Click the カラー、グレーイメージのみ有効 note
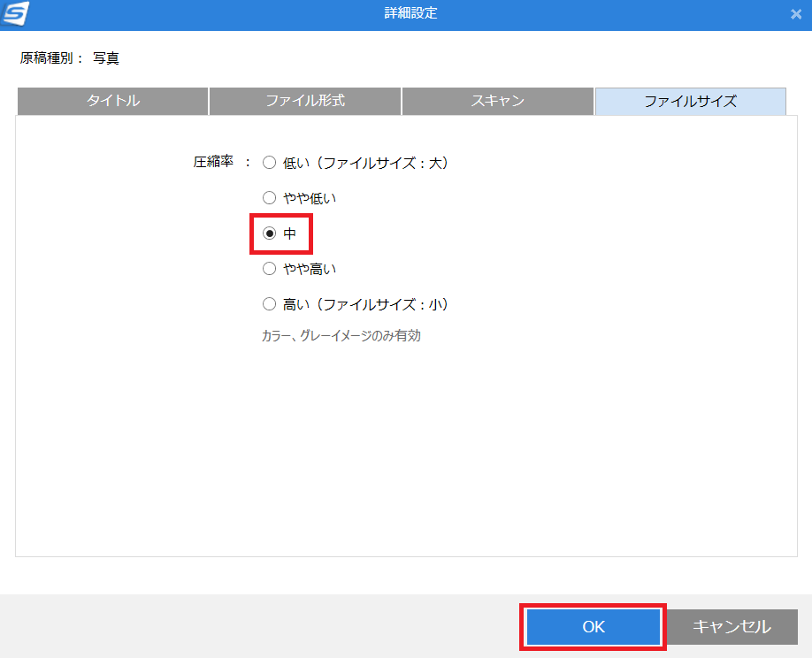812x658 pixels. [x=341, y=336]
